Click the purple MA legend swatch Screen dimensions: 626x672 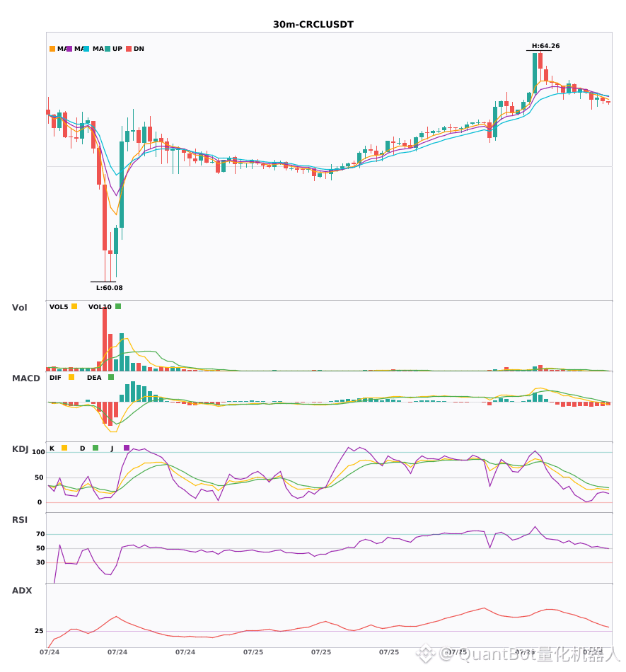pos(69,49)
